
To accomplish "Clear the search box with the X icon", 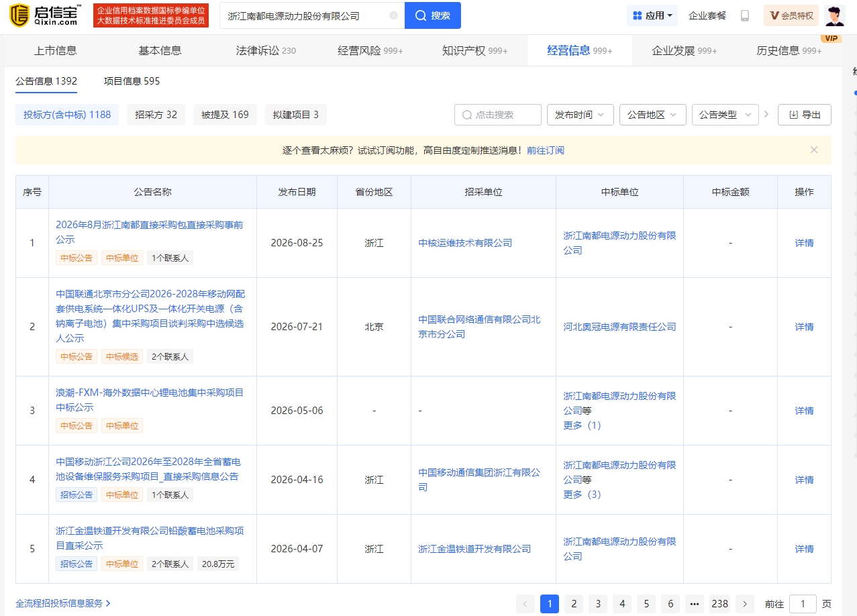I will pyautogui.click(x=393, y=15).
